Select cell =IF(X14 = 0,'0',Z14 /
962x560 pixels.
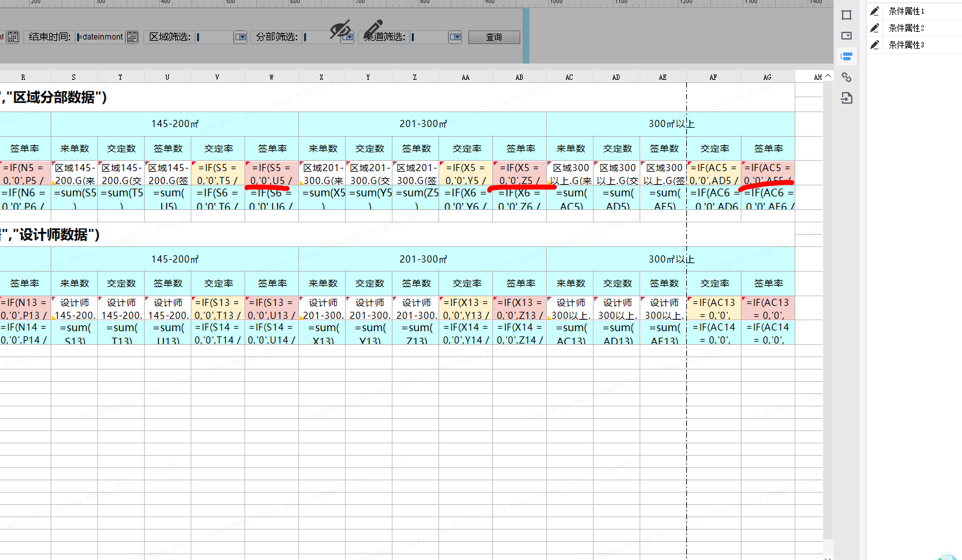[519, 332]
